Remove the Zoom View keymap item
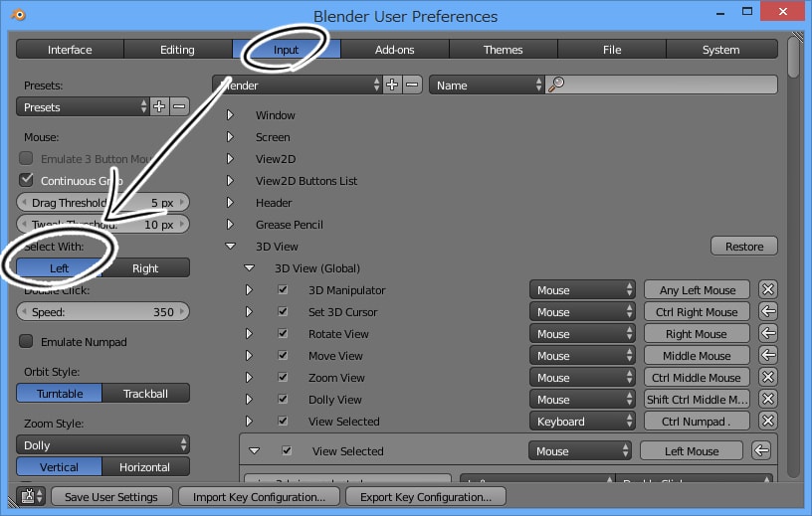 click(x=768, y=377)
